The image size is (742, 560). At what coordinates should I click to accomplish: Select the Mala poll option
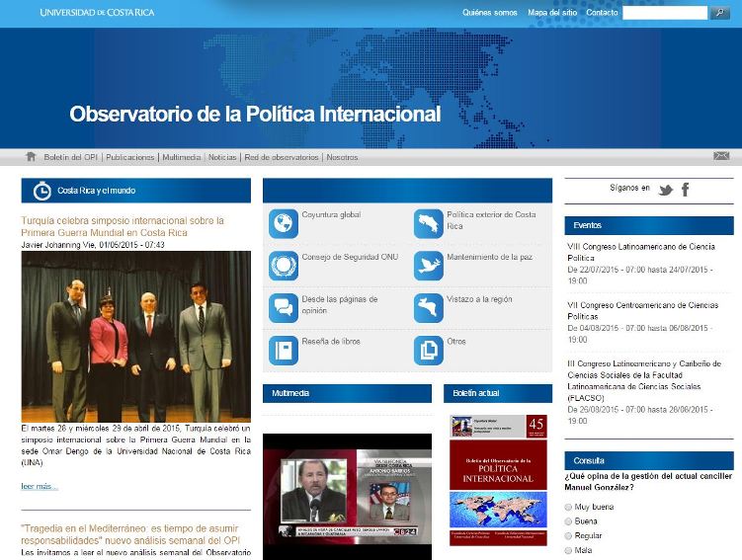pos(568,550)
